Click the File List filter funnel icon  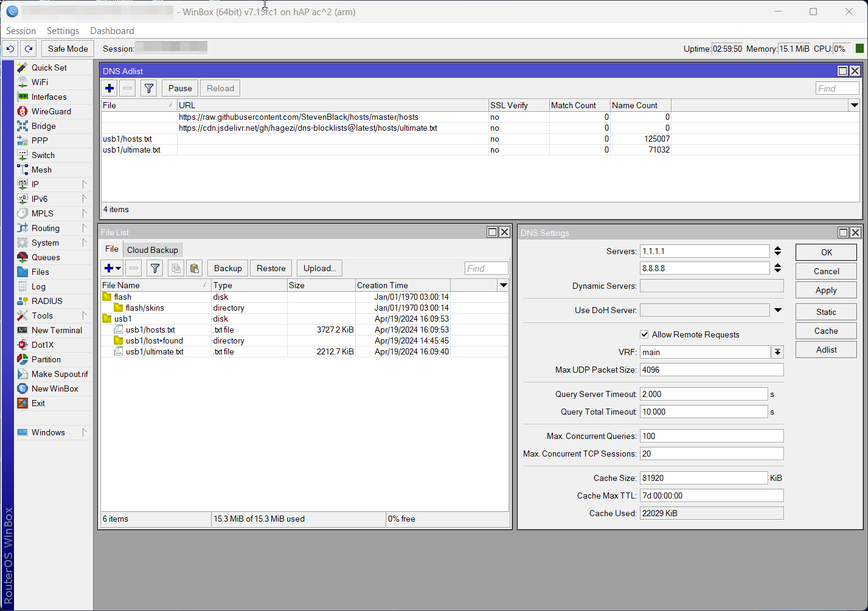(x=155, y=268)
